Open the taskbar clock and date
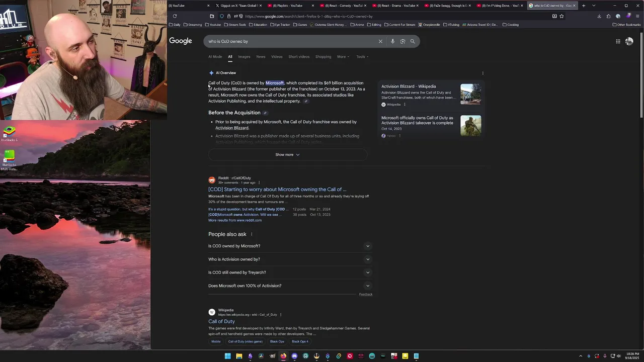 (x=633, y=356)
